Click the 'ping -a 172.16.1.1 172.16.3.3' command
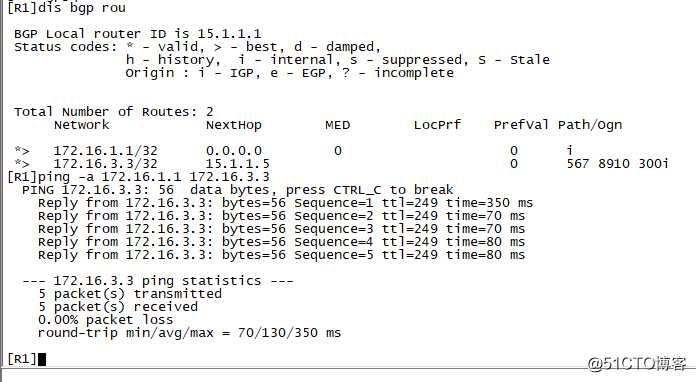The width and height of the screenshot is (696, 382). tap(154, 177)
